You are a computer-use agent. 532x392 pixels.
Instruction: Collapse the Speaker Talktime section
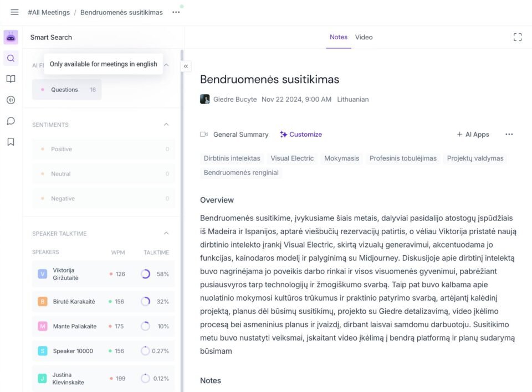166,233
